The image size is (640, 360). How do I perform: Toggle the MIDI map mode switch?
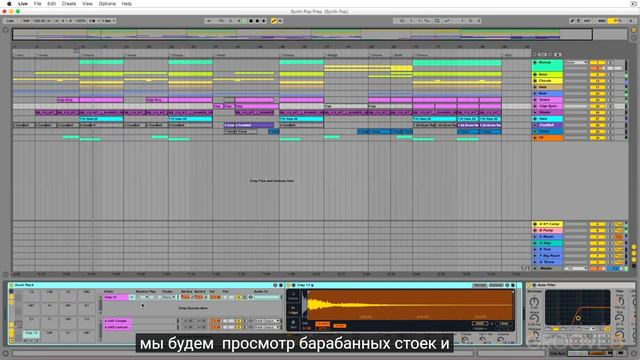601,20
